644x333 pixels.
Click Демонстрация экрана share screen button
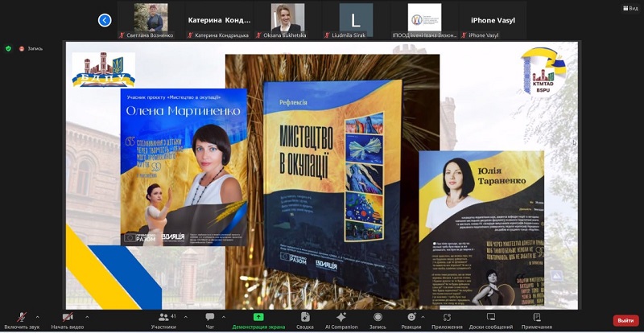[x=258, y=321]
